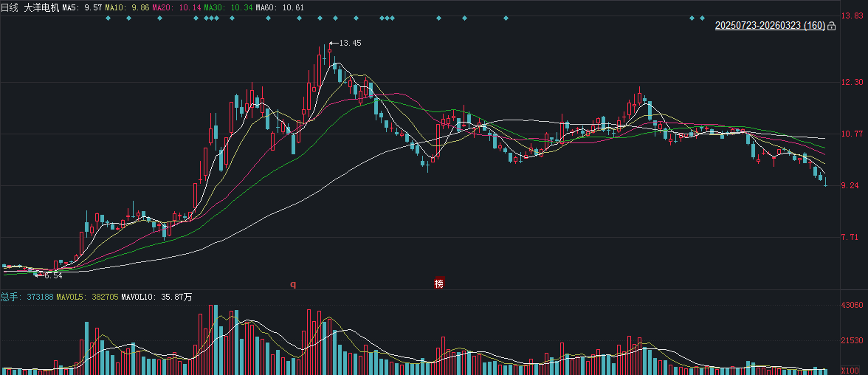Screen dimensions: 868x375
Task: Click the MAVOL10 volume average label
Action: coord(156,297)
